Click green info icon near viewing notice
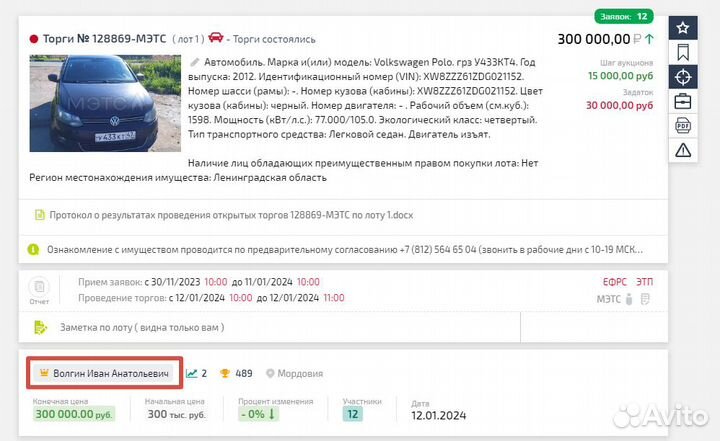The height and width of the screenshot is (441, 720). tap(34, 249)
